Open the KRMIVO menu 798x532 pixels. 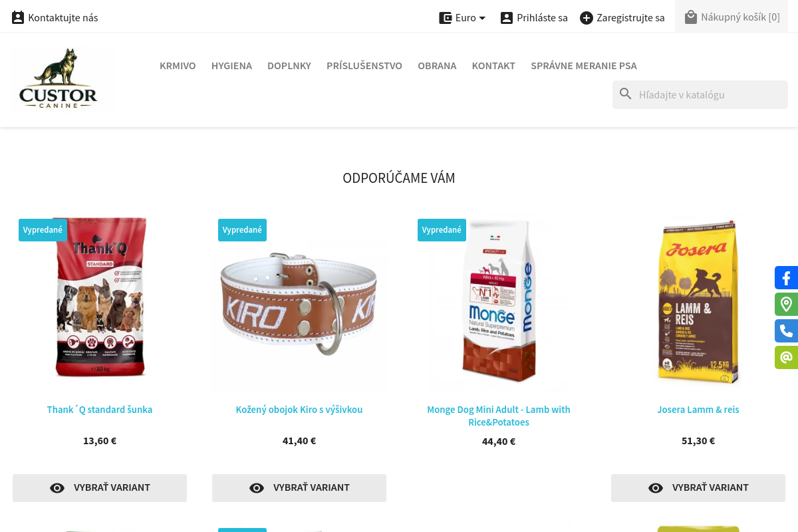178,66
